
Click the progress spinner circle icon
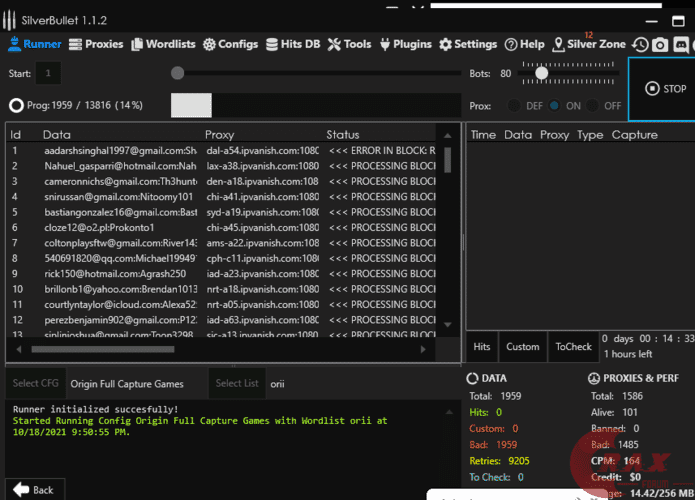16,105
